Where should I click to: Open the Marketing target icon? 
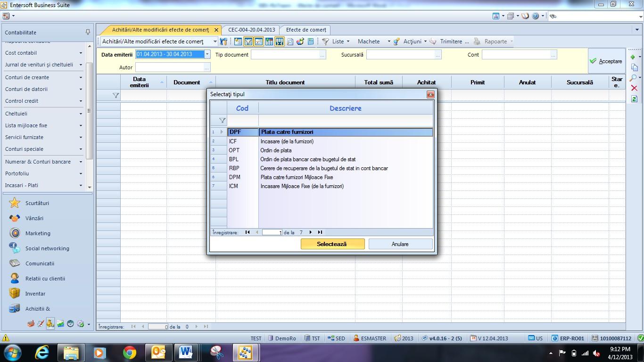(x=15, y=233)
